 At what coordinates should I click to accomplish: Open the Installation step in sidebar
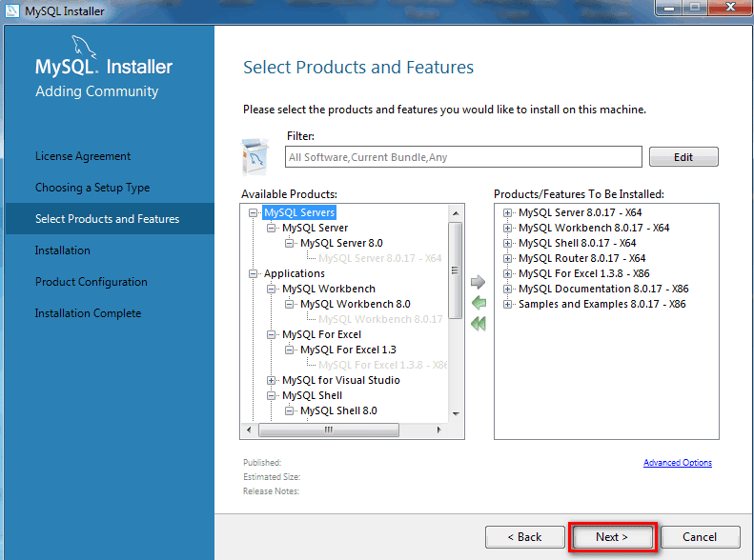click(63, 250)
